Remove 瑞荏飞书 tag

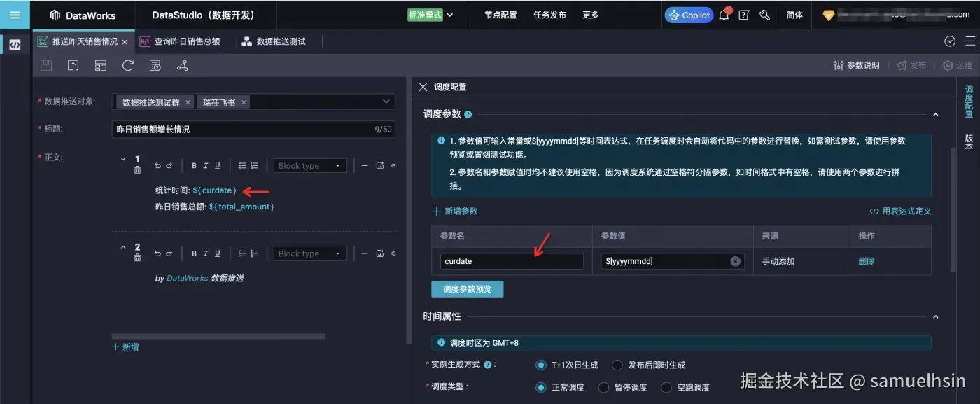(x=244, y=102)
